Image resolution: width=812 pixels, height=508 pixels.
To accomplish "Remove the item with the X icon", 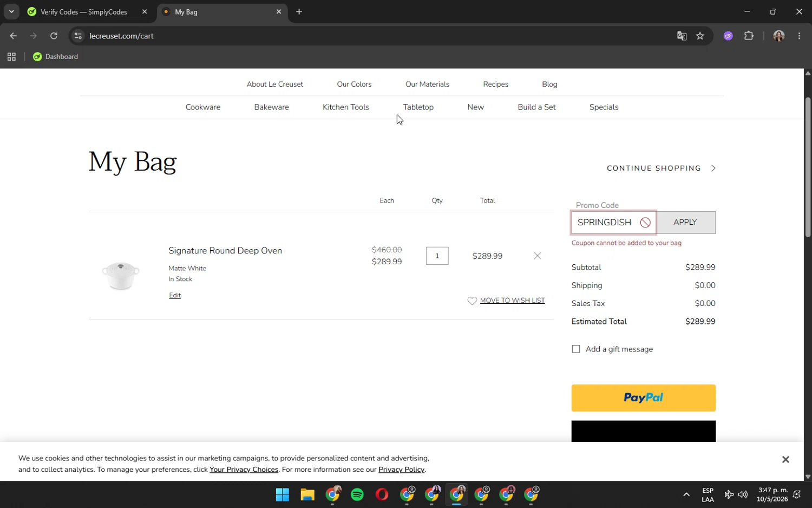I will click(537, 256).
